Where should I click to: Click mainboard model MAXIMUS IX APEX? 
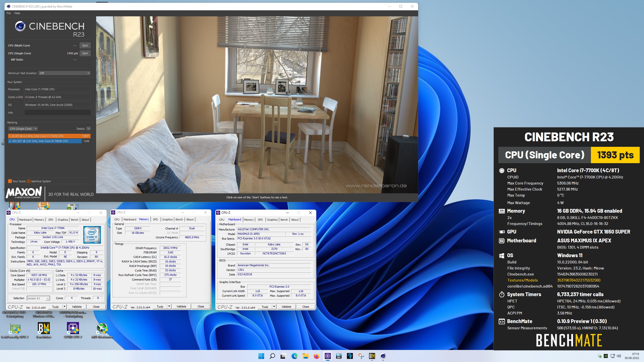(260, 234)
